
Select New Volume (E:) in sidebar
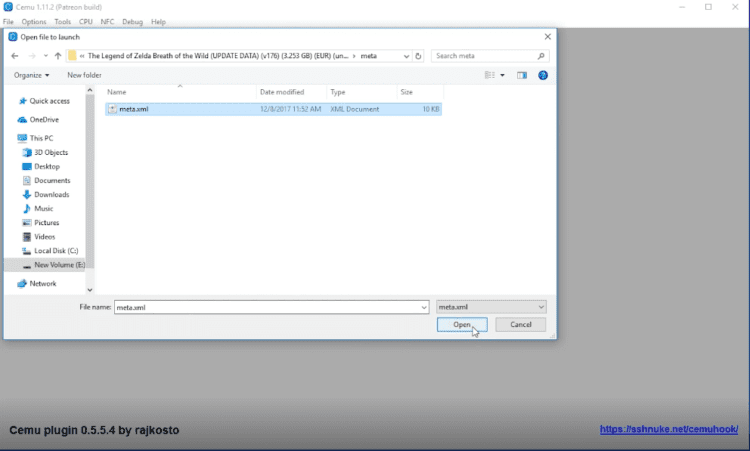(x=59, y=265)
